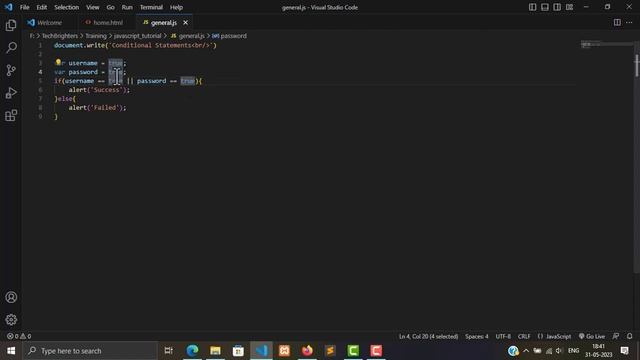This screenshot has width=640, height=360.
Task: Click line number 4 in gutter
Action: point(40,72)
